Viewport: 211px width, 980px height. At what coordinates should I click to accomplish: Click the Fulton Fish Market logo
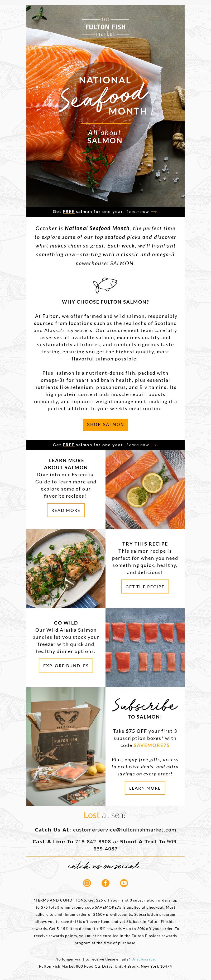coord(105,27)
